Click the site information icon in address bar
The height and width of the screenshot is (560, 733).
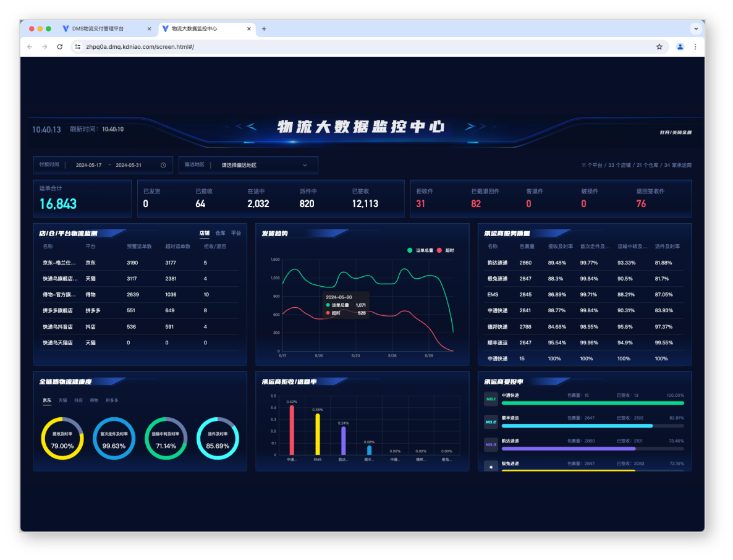[78, 46]
